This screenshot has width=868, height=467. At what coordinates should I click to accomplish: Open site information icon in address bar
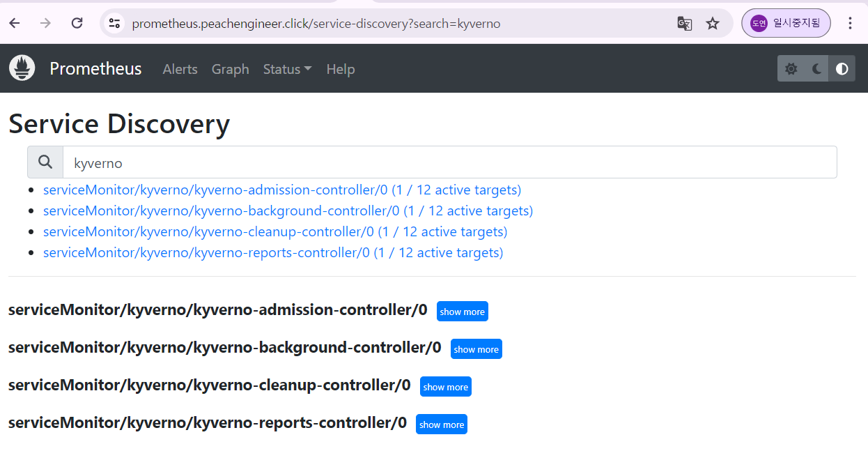pos(114,23)
